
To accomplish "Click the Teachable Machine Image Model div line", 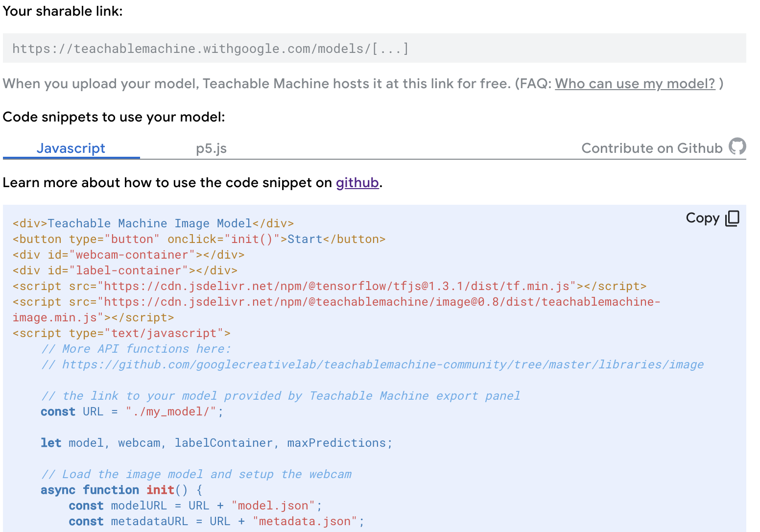I will (x=153, y=223).
